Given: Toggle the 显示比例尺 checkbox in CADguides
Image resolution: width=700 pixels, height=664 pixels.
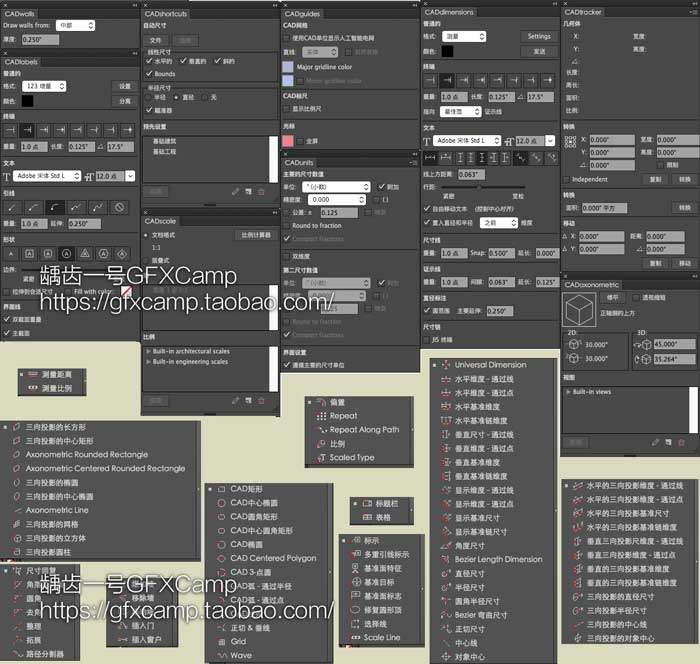Looking at the screenshot, I should (287, 109).
